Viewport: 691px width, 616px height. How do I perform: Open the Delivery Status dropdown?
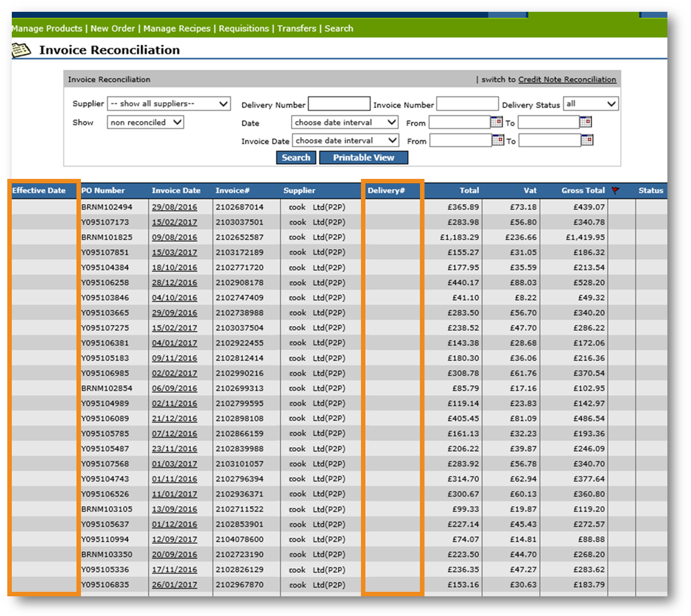click(x=590, y=104)
